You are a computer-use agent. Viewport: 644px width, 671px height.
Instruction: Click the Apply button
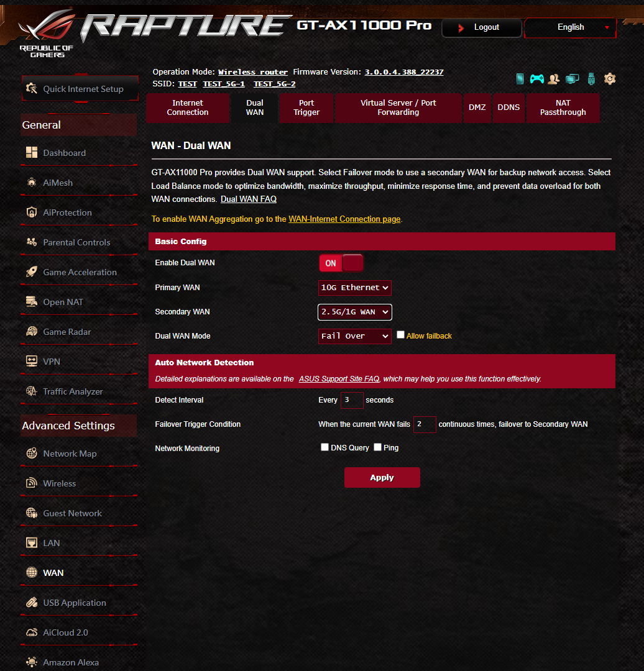pos(382,478)
